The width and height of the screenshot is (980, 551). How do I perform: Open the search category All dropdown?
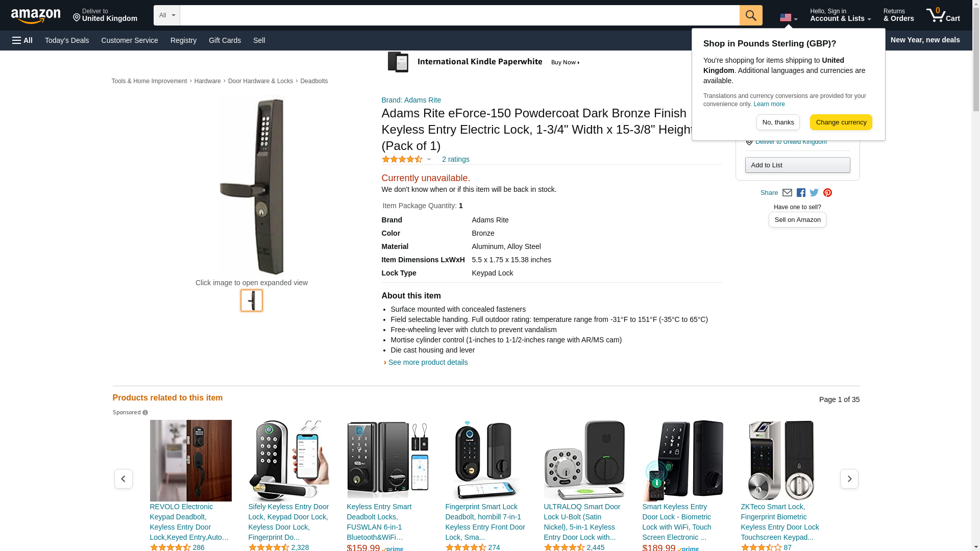166,15
